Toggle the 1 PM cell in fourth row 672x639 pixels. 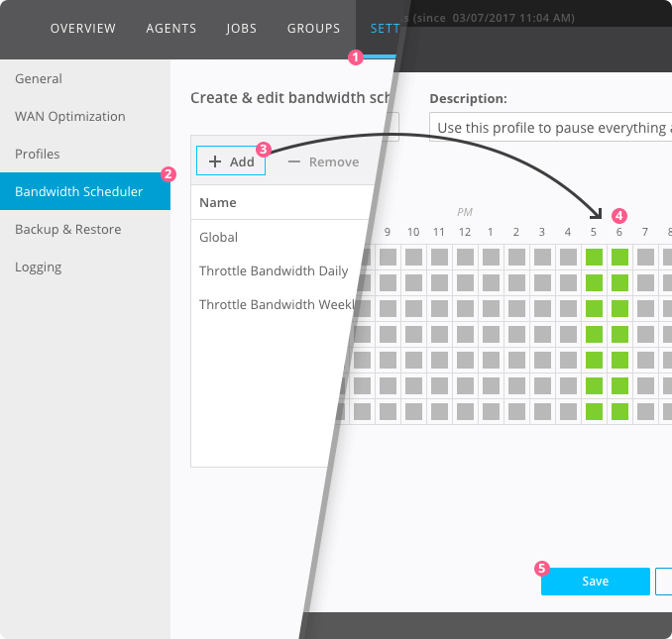pos(491,335)
